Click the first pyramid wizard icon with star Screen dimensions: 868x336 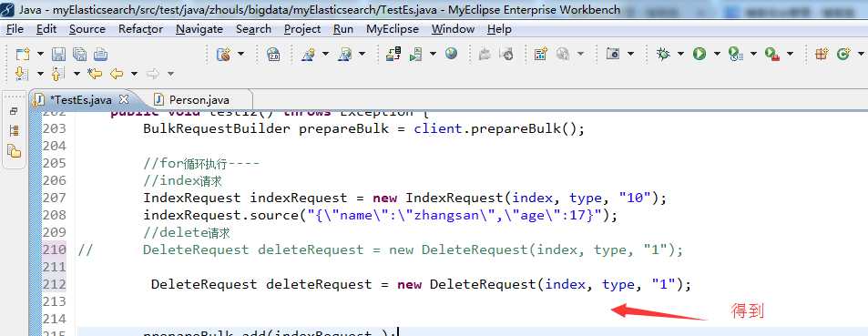tap(309, 54)
